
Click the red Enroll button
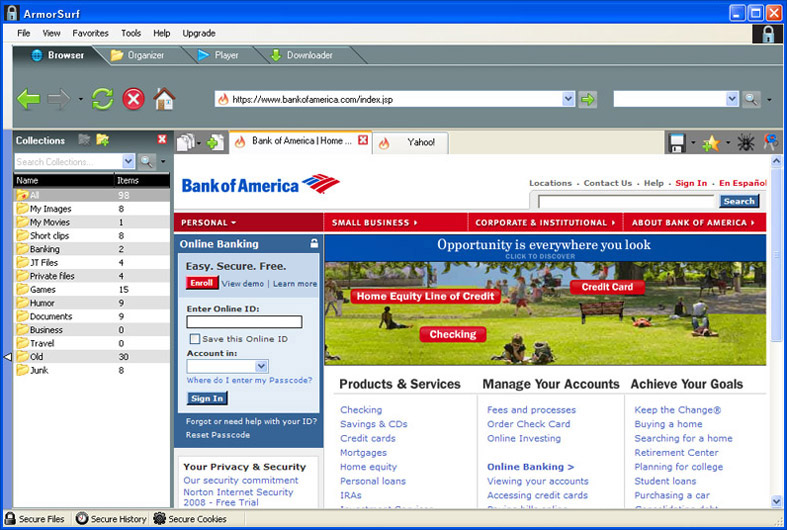click(202, 283)
